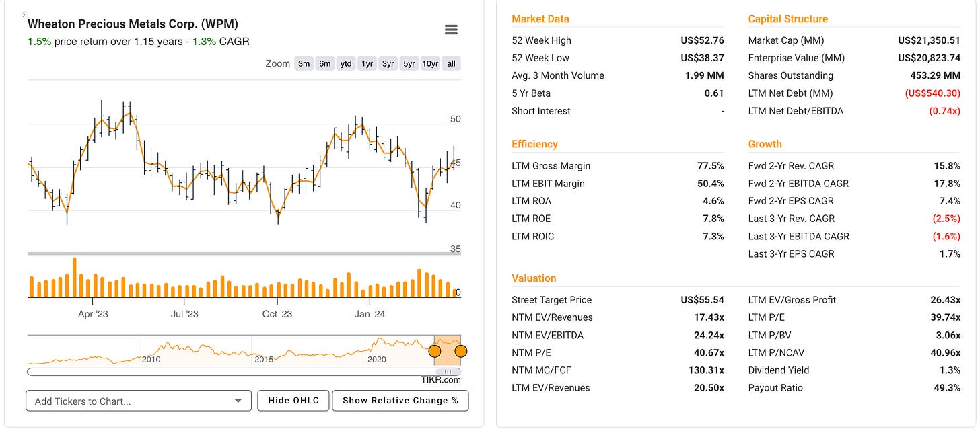Click the Payout Ratio value 49.3%
Viewport: 980px width, 431px height.
click(947, 388)
